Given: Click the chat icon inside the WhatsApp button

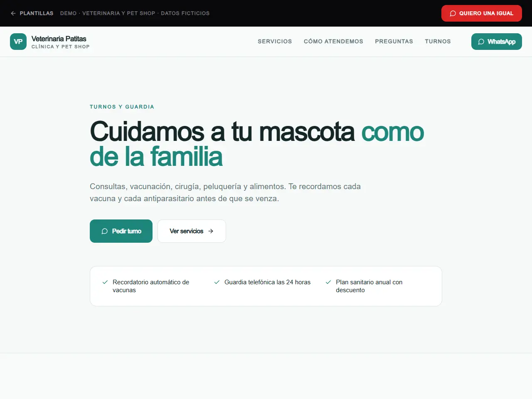Looking at the screenshot, I should (x=481, y=42).
